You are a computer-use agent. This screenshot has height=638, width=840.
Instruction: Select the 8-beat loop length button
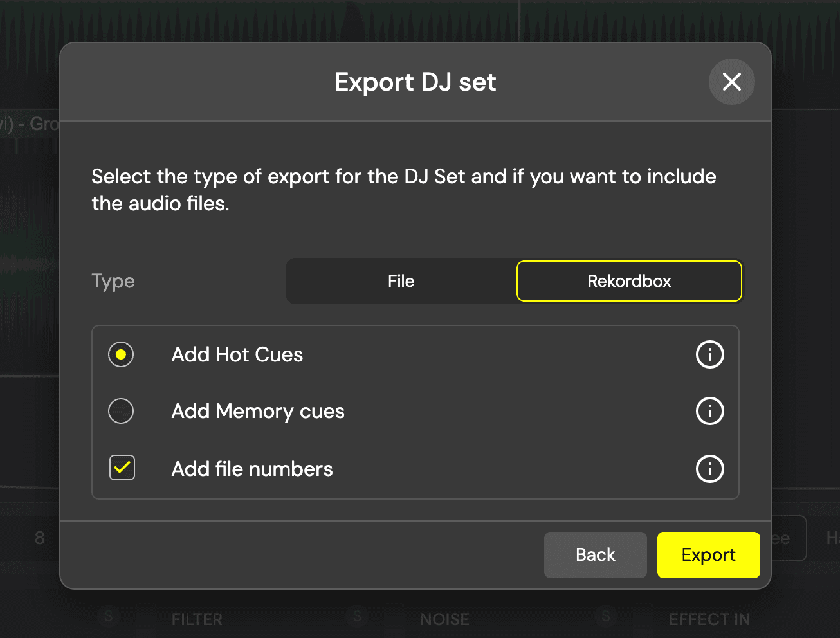click(39, 538)
